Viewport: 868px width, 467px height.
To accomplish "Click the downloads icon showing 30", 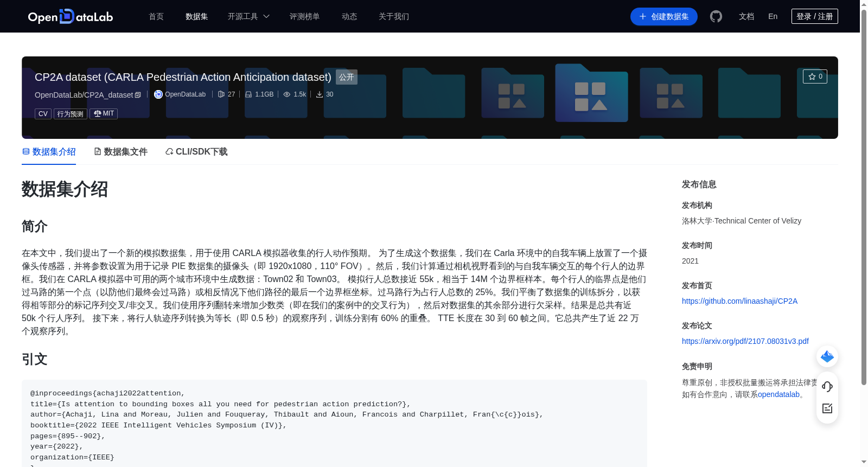I will point(320,94).
